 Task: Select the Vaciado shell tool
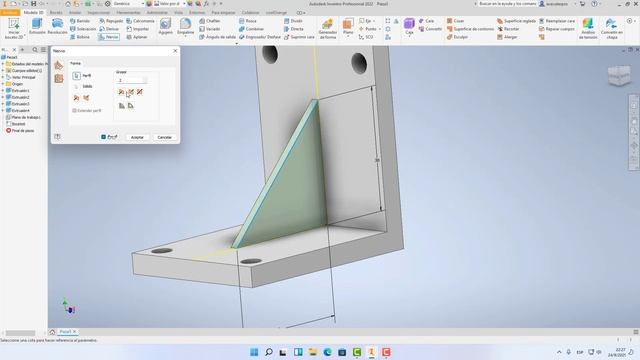pyautogui.click(x=210, y=29)
